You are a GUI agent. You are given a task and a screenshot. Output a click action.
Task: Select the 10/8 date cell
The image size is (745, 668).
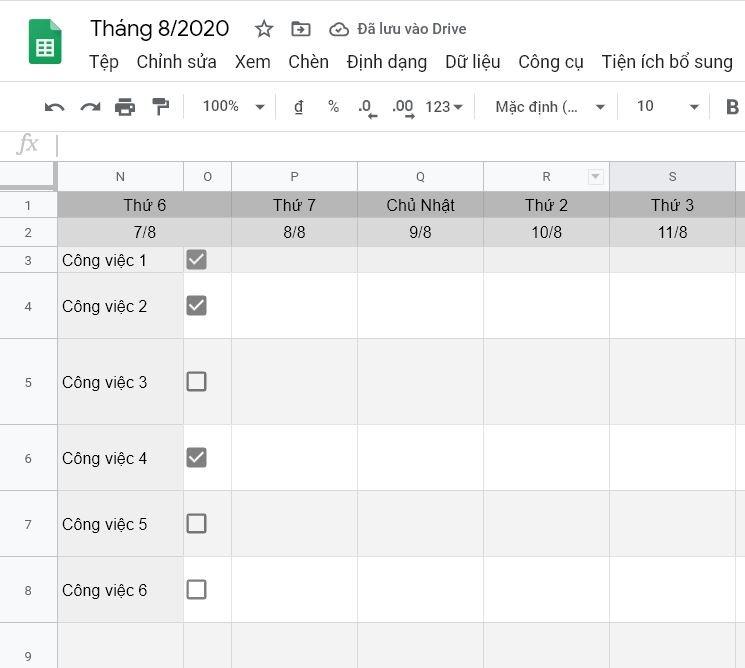pyautogui.click(x=546, y=232)
